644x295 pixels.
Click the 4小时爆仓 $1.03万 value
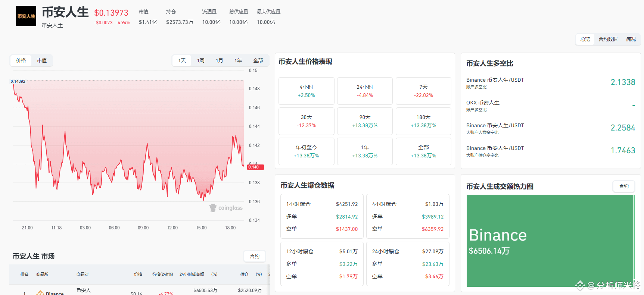coord(434,204)
